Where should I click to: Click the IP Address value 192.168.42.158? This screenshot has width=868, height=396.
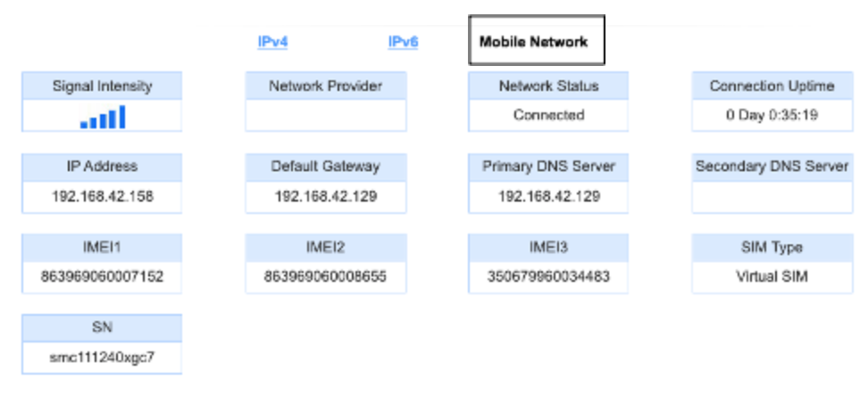[x=102, y=197]
